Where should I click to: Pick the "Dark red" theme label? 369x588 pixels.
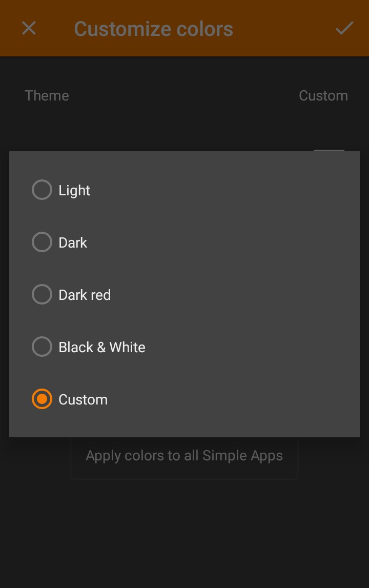85,295
